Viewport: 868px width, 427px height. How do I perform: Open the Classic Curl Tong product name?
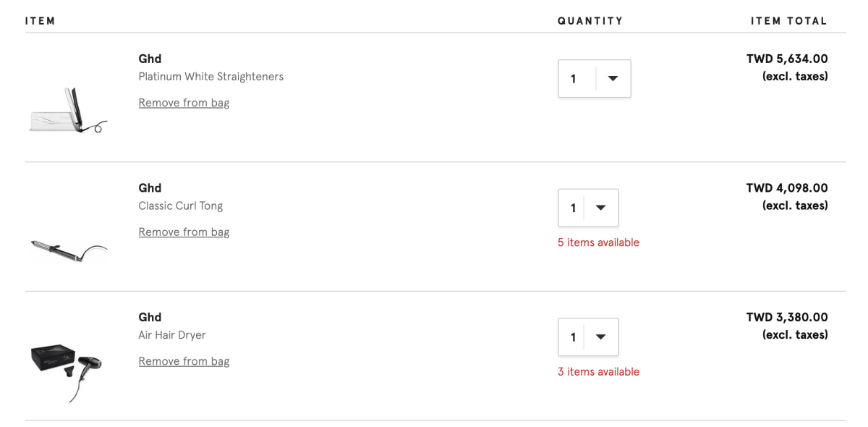[180, 206]
